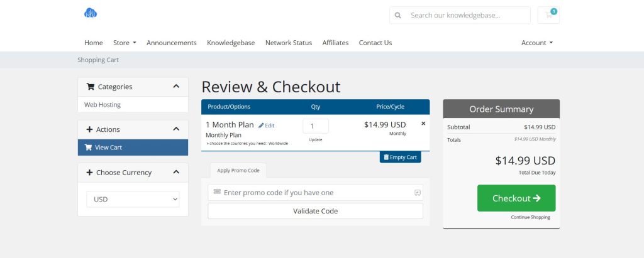Collapse the Actions panel

coord(176,129)
